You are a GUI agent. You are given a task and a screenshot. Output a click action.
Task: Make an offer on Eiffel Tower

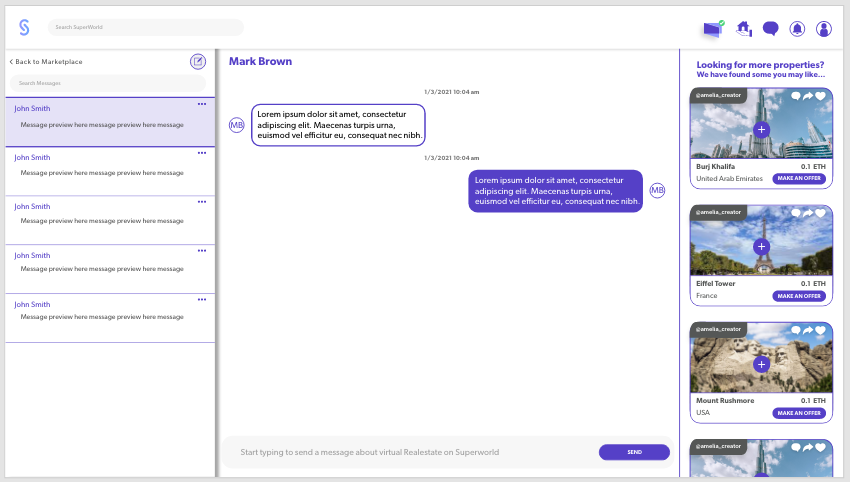point(799,296)
